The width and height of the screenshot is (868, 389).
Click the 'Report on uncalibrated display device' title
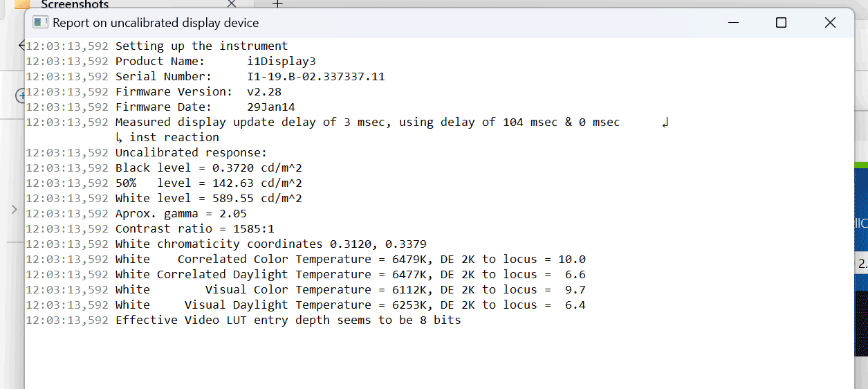click(156, 23)
